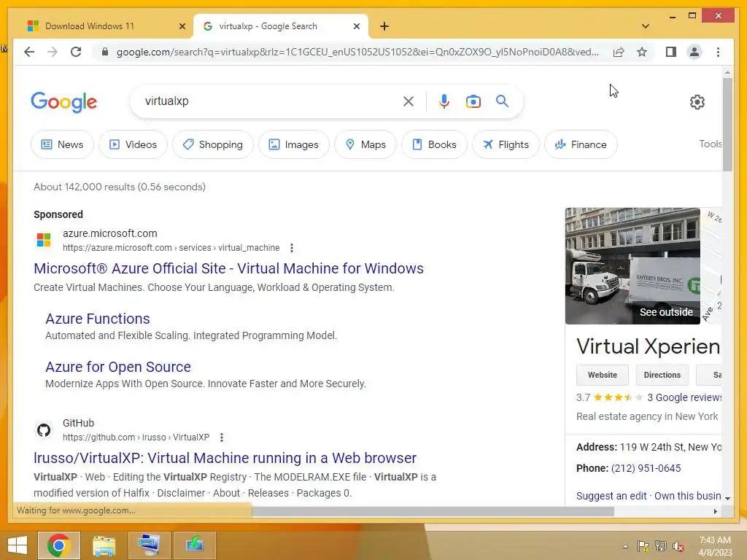
Task: Go back to previous page
Action: coord(29,52)
